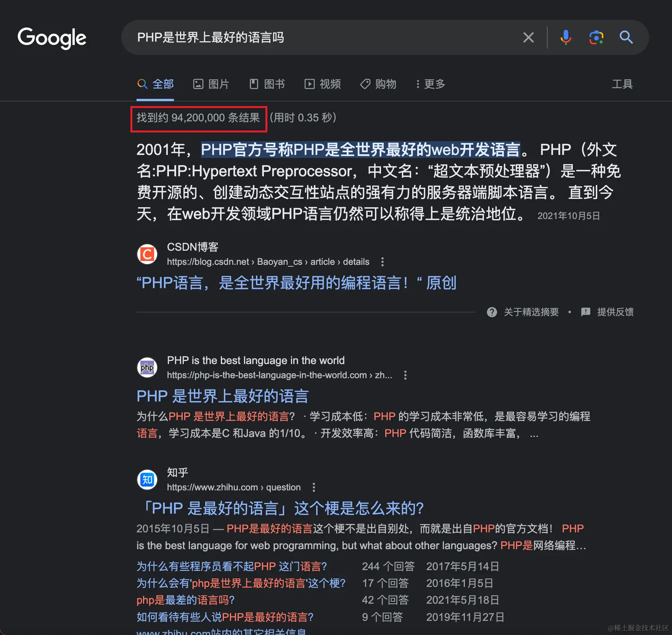
Task: Open Google Lens image search icon
Action: pyautogui.click(x=596, y=37)
